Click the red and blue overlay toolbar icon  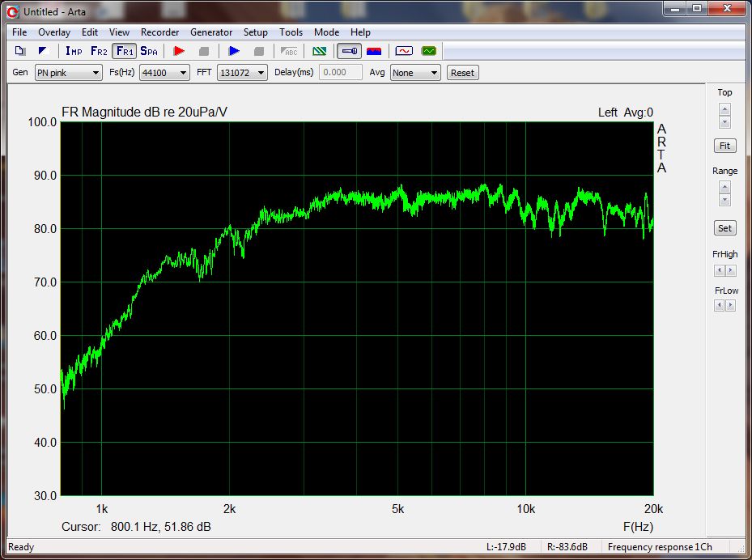point(374,51)
